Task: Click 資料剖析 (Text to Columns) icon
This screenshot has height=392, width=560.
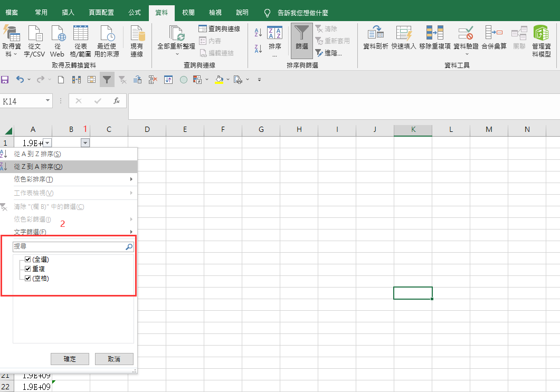Action: 376,35
